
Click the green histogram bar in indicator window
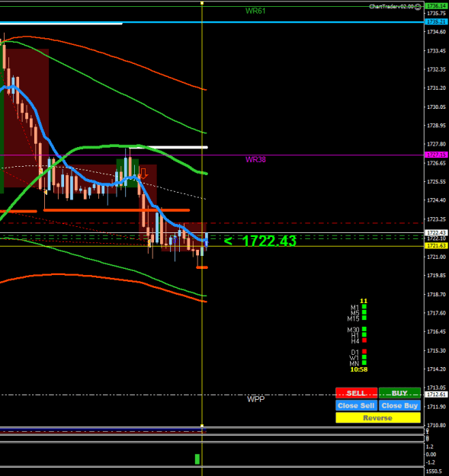pos(197,459)
